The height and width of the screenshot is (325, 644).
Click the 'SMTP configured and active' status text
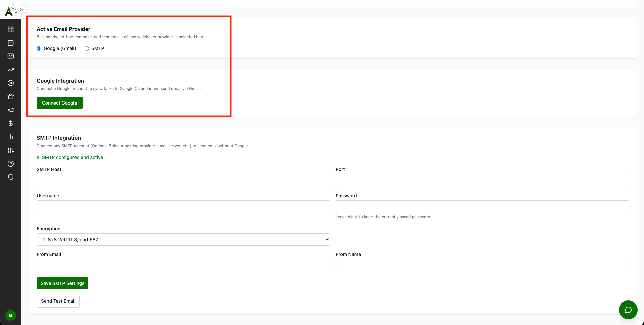coord(72,157)
